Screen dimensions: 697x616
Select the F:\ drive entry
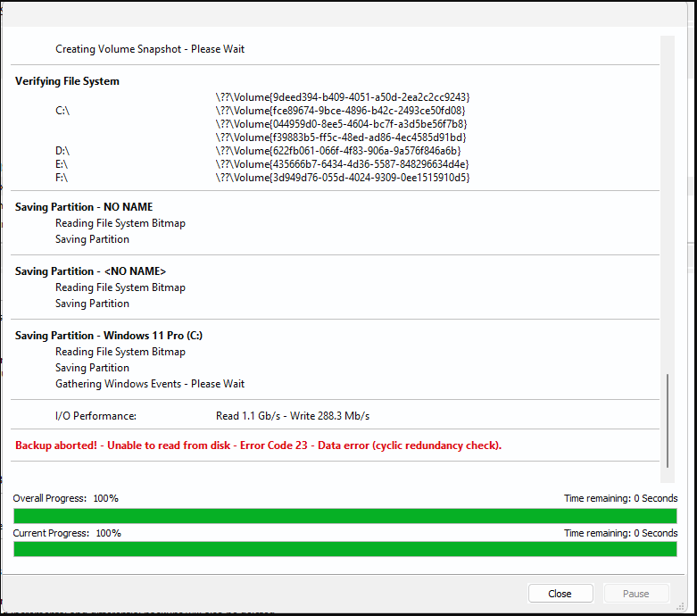62,178
